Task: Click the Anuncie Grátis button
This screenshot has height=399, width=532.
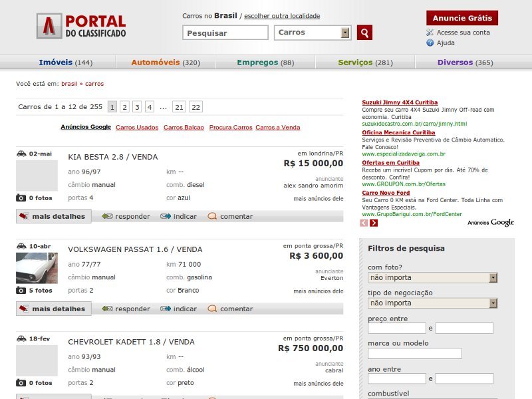Action: [x=462, y=18]
